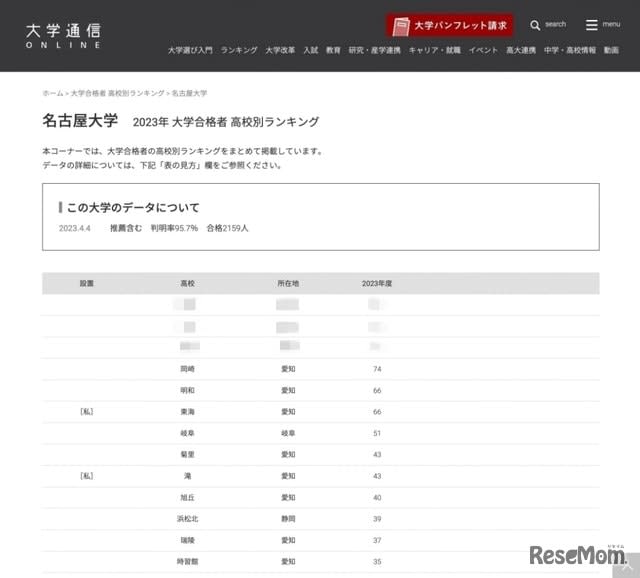Click the 2023年度 column header
The image size is (640, 578).
click(x=377, y=283)
